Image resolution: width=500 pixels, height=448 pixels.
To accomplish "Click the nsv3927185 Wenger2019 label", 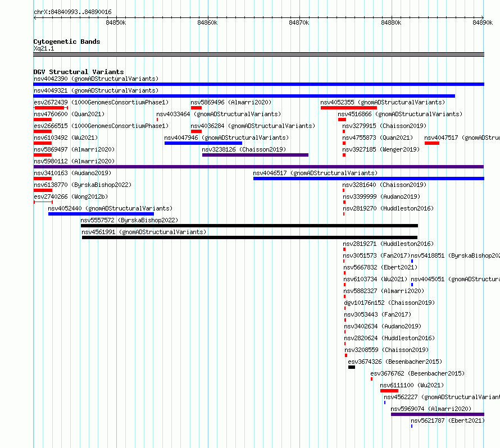I will [x=381, y=149].
